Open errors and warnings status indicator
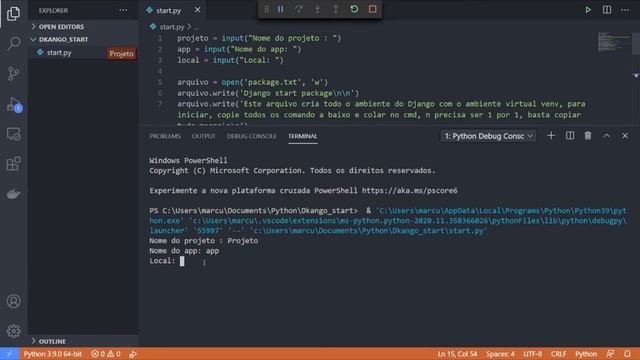Viewport: 640px width, 360px height. 106,354
